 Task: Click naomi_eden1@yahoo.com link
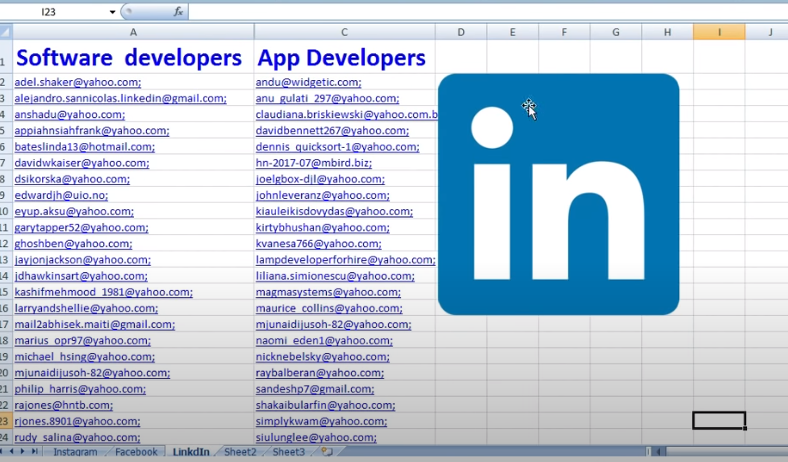324,340
